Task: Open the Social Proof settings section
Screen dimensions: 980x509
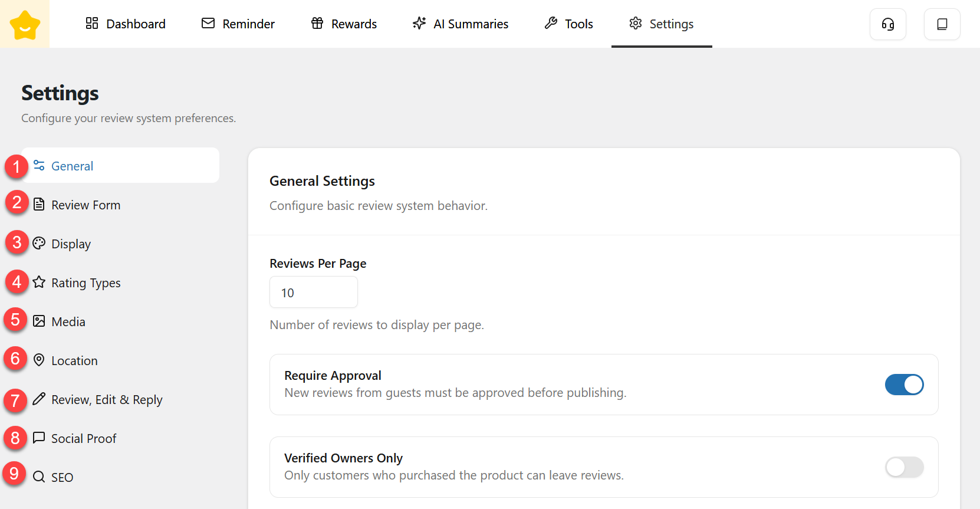Action: (x=84, y=439)
